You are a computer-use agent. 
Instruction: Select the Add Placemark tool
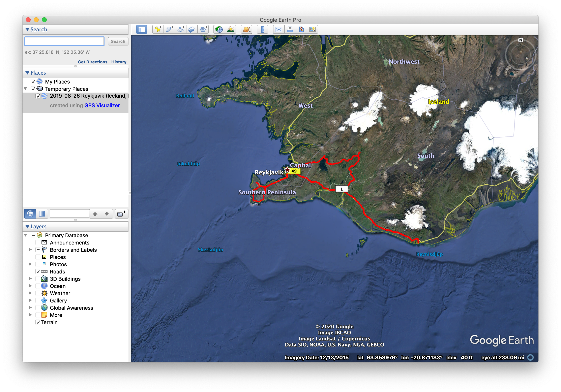click(x=158, y=29)
